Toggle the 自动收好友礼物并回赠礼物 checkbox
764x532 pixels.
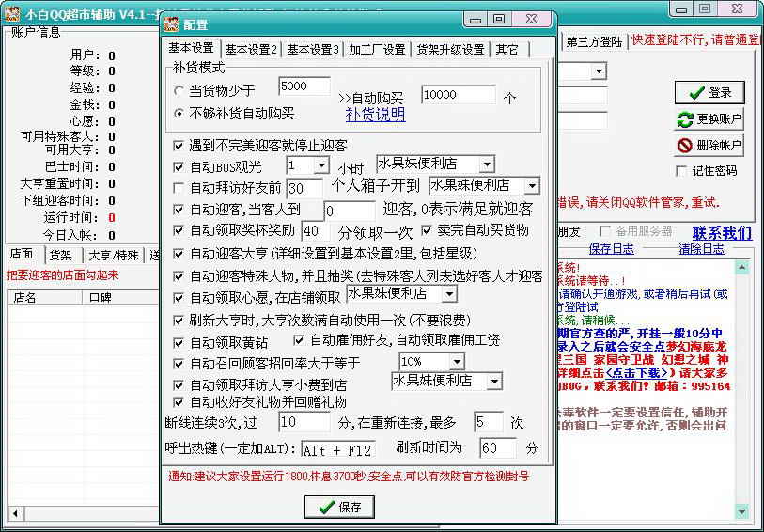(x=179, y=402)
